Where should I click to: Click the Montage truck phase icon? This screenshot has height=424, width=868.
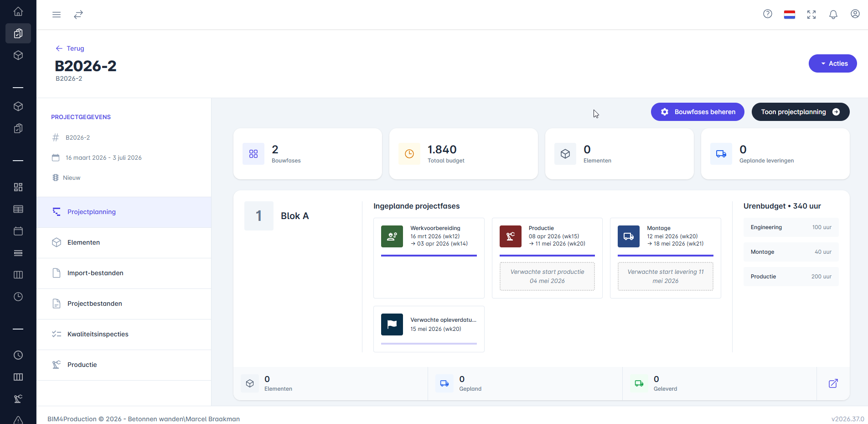coord(629,236)
